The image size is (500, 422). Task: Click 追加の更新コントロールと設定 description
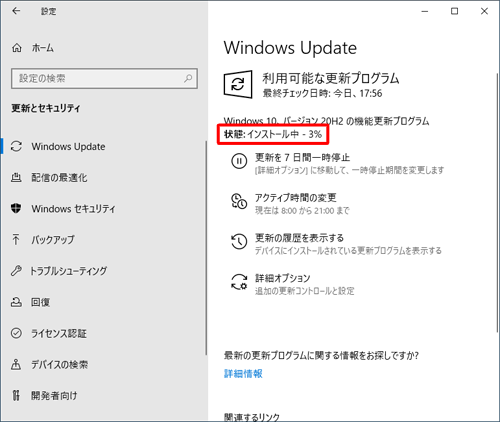304,291
